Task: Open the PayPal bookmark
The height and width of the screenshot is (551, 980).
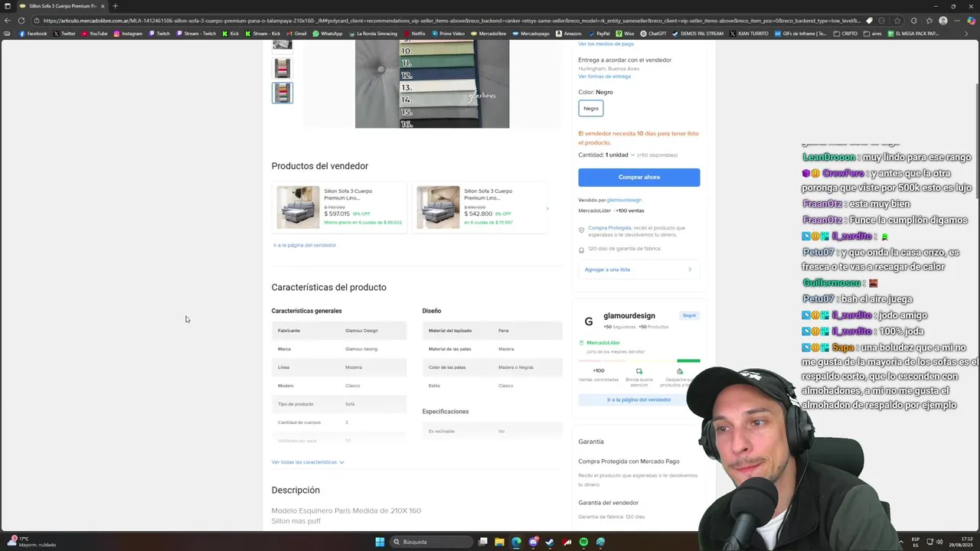Action: click(599, 34)
